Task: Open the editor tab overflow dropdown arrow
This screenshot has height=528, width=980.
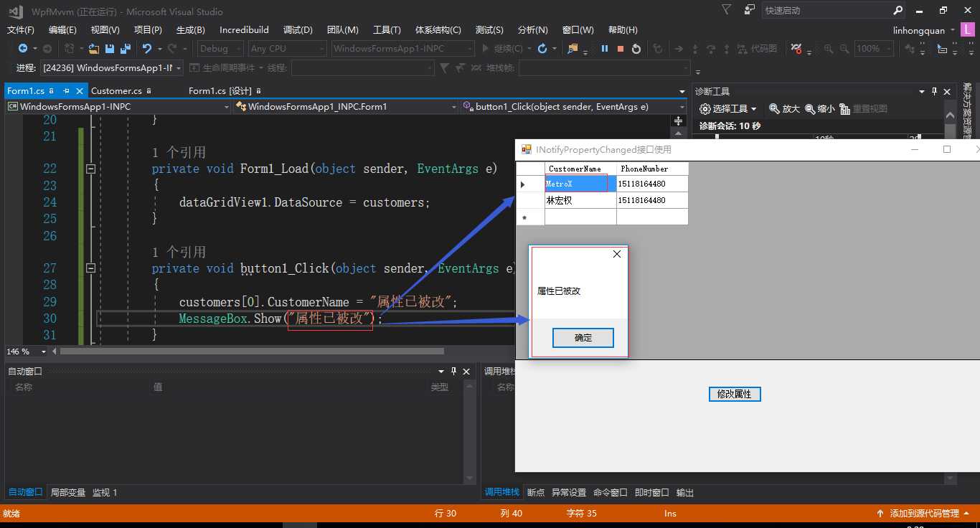Action: click(682, 92)
